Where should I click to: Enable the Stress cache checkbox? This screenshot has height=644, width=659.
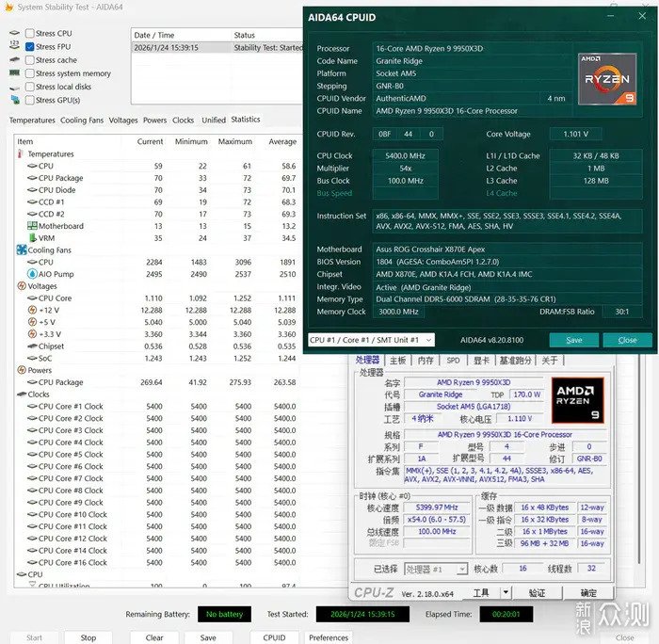(x=30, y=60)
